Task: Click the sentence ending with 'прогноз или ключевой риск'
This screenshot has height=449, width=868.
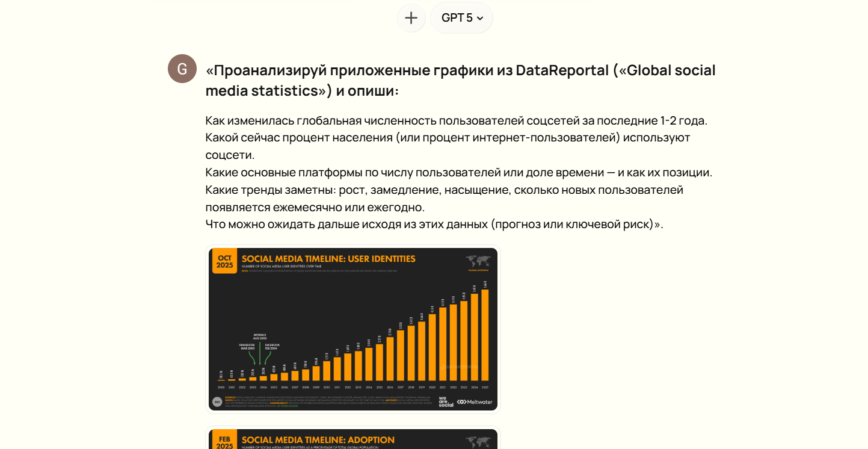Action: pyautogui.click(x=434, y=224)
